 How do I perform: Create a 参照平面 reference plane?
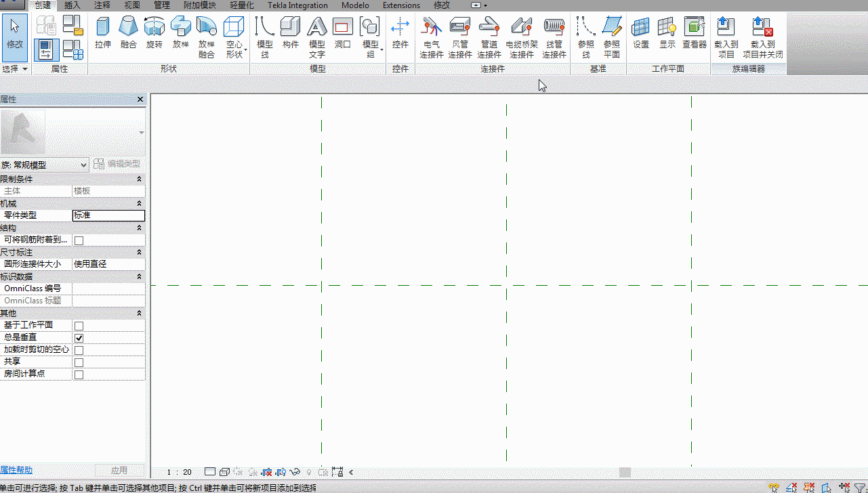click(612, 37)
